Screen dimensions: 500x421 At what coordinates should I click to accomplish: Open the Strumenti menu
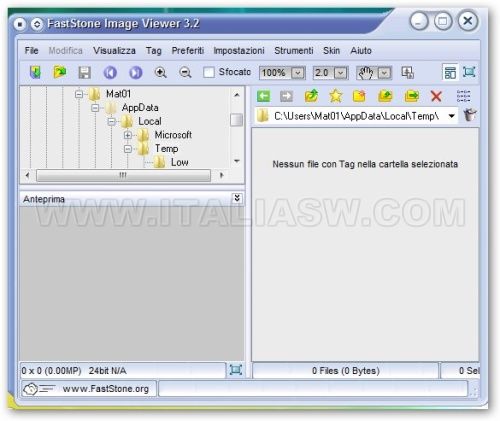pyautogui.click(x=294, y=51)
